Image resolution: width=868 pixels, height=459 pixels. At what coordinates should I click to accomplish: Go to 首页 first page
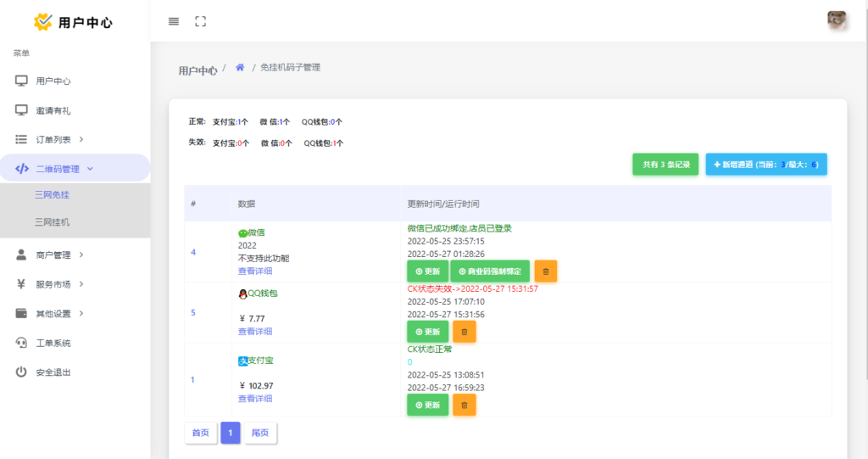click(x=200, y=433)
